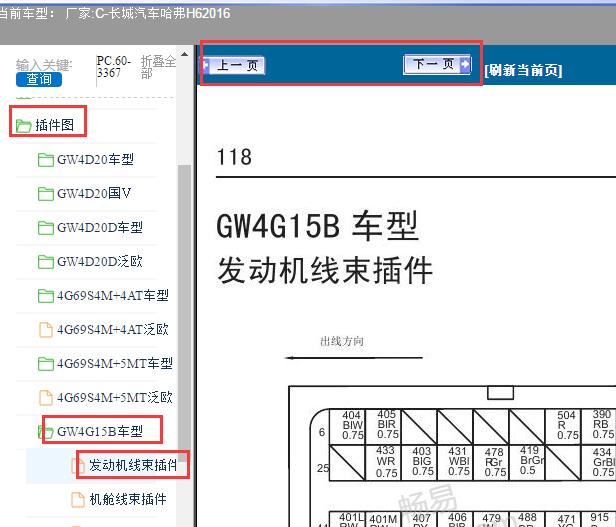Click document icon for 4G69S4M+4AT泛欧
Viewport: 616px width, 527px height.
[46, 330]
